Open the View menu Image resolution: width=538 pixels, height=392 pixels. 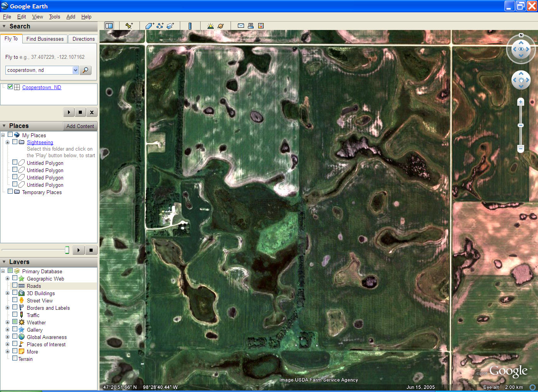(38, 17)
